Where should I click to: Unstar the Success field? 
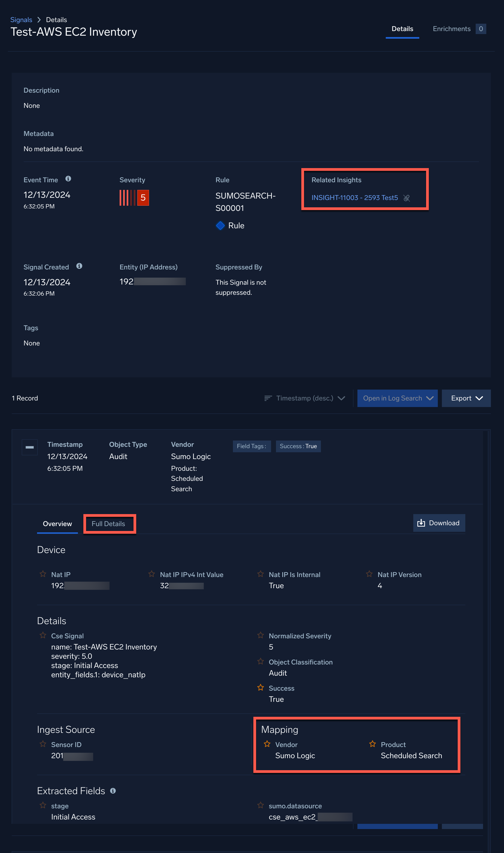(260, 688)
